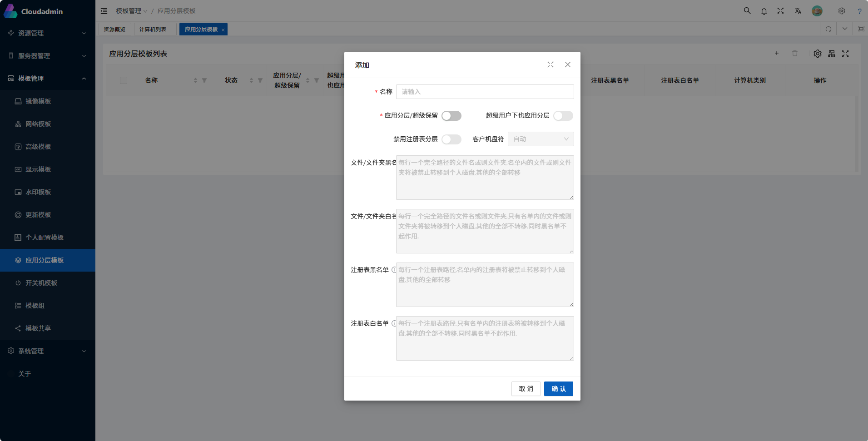Enable the 超级用户下也应用分层 switch
This screenshot has height=441, width=868.
[x=563, y=116]
